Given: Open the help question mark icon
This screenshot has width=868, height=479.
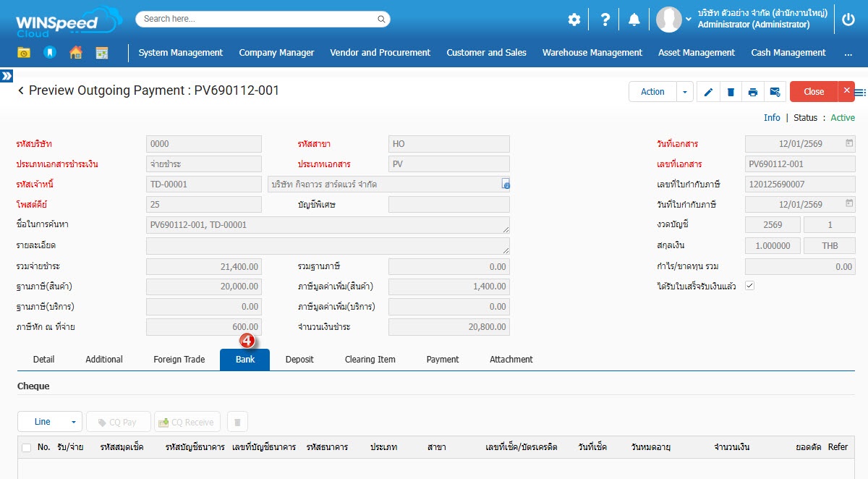Looking at the screenshot, I should [605, 20].
